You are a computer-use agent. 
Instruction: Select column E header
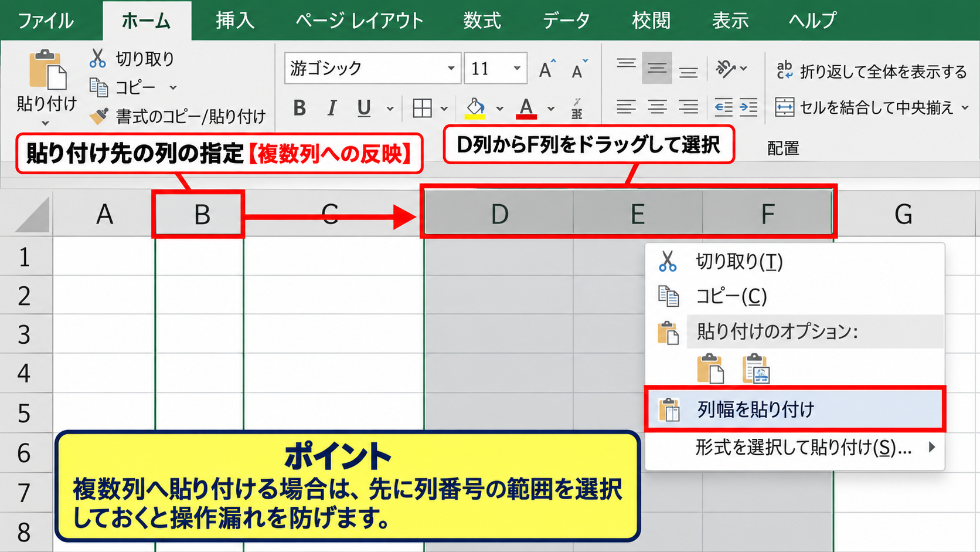pos(638,214)
